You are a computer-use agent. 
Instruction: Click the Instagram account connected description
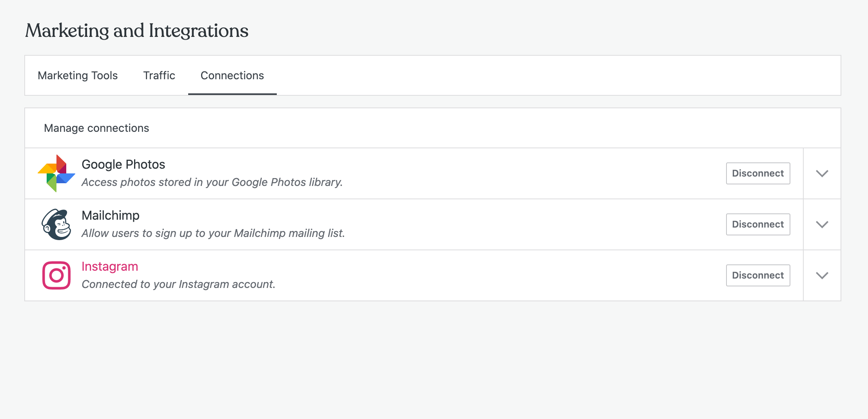[x=178, y=284]
